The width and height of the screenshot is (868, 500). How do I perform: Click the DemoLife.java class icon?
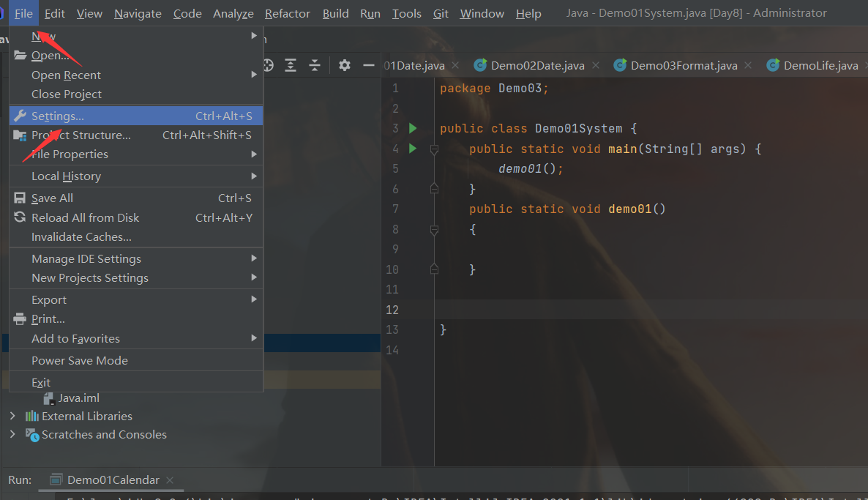click(x=773, y=65)
